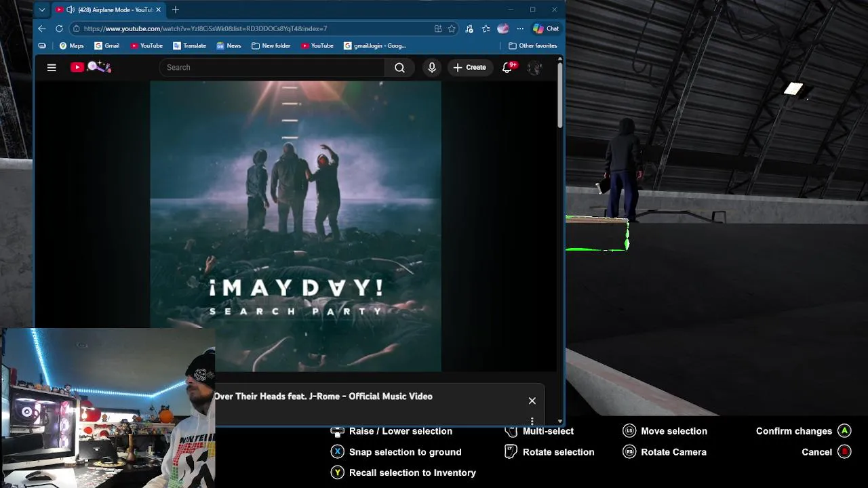The image size is (868, 488).
Task: Click the Multi-select prompt
Action: point(539,431)
